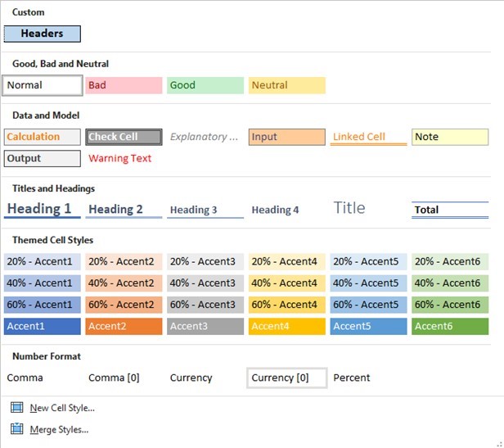Screen dimensions: 504x448
Task: Apply the Good cell style
Action: [x=205, y=85]
